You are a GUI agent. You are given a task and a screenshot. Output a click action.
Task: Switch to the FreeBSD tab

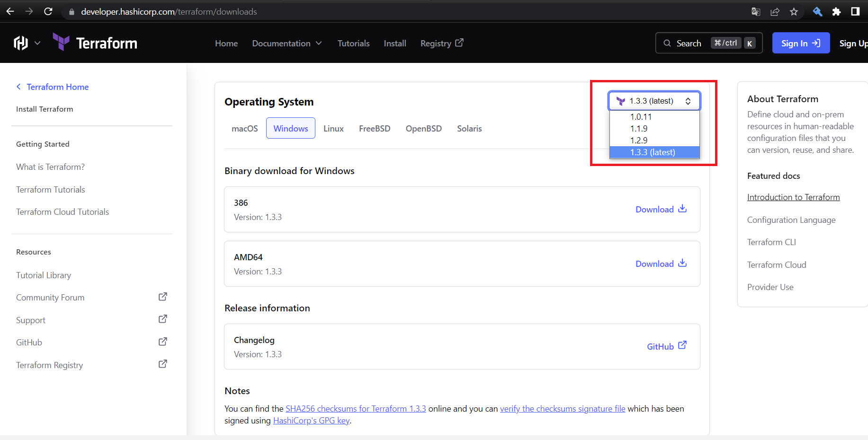[375, 128]
